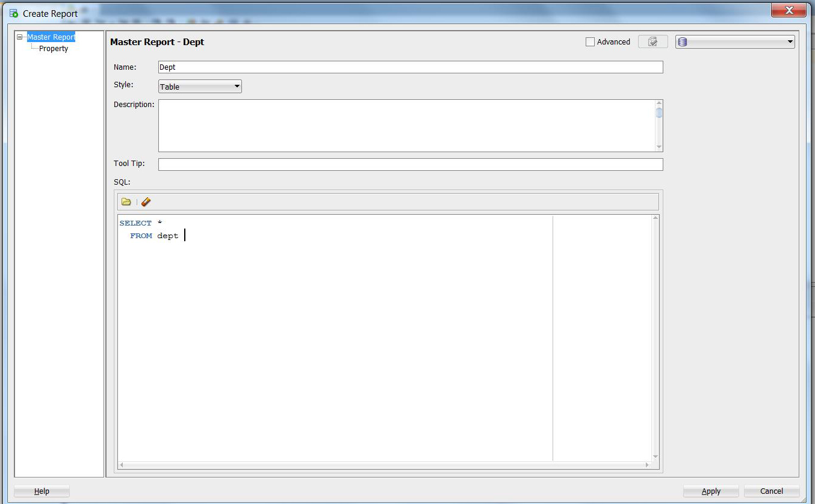815x504 pixels.
Task: Open the Style dropdown showing Table
Action: point(235,86)
